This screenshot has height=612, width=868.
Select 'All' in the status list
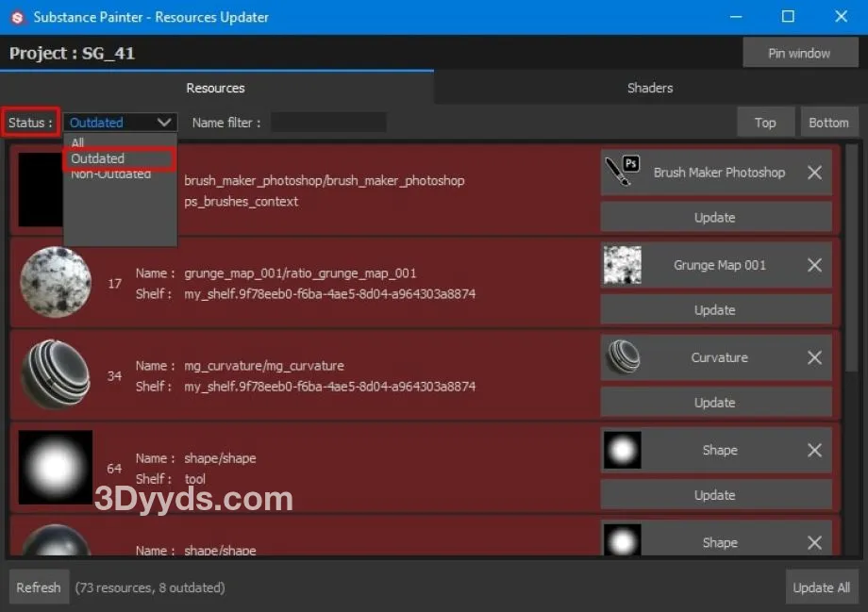[x=78, y=143]
